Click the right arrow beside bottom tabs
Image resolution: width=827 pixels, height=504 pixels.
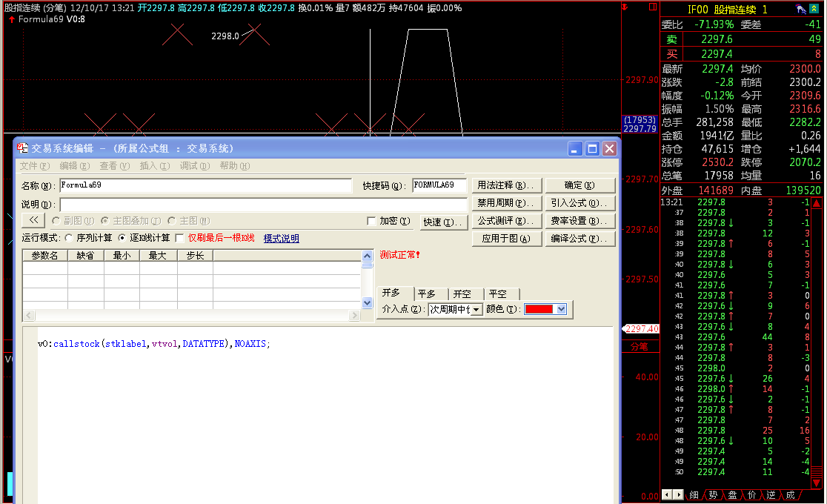tap(677, 494)
